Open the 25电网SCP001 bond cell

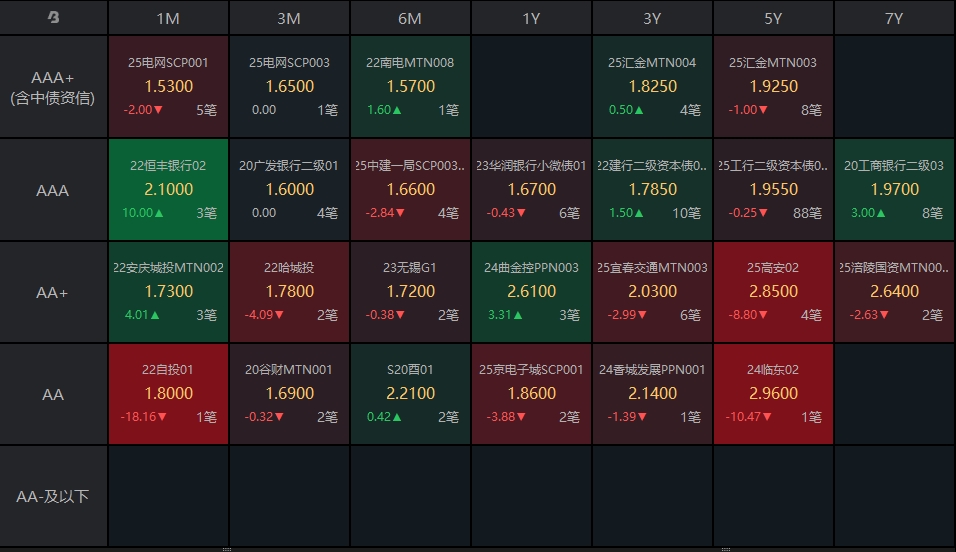click(x=168, y=87)
